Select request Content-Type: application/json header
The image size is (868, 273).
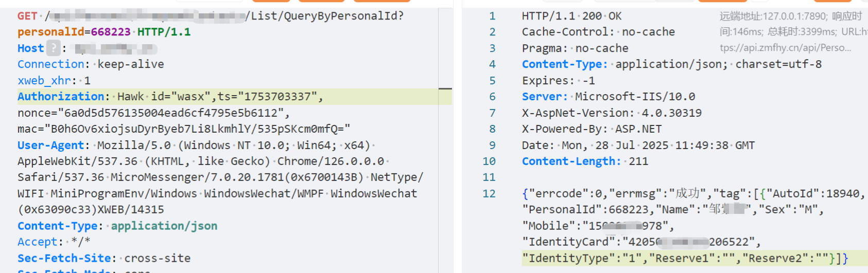(x=117, y=226)
